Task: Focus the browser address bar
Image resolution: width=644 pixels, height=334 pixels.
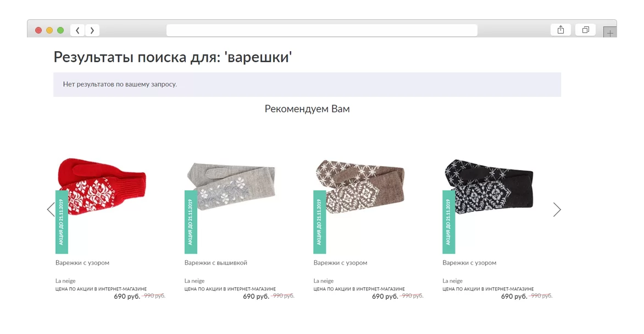Action: pos(322,30)
